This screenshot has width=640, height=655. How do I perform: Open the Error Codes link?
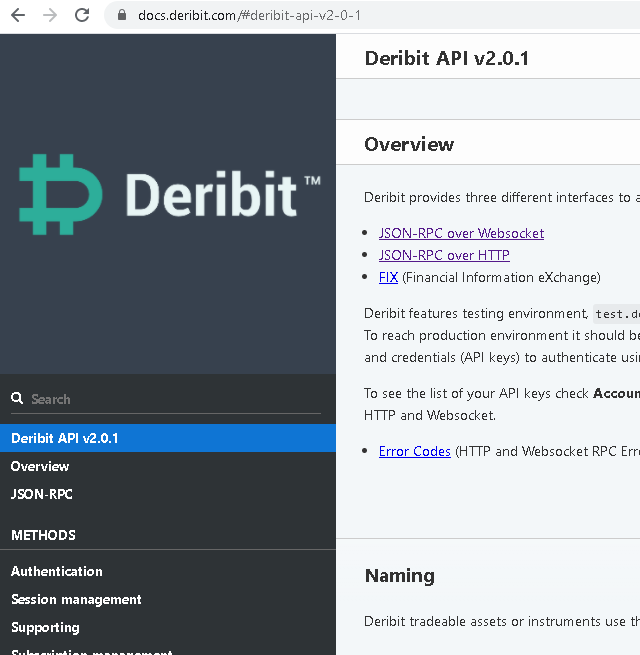pyautogui.click(x=414, y=451)
